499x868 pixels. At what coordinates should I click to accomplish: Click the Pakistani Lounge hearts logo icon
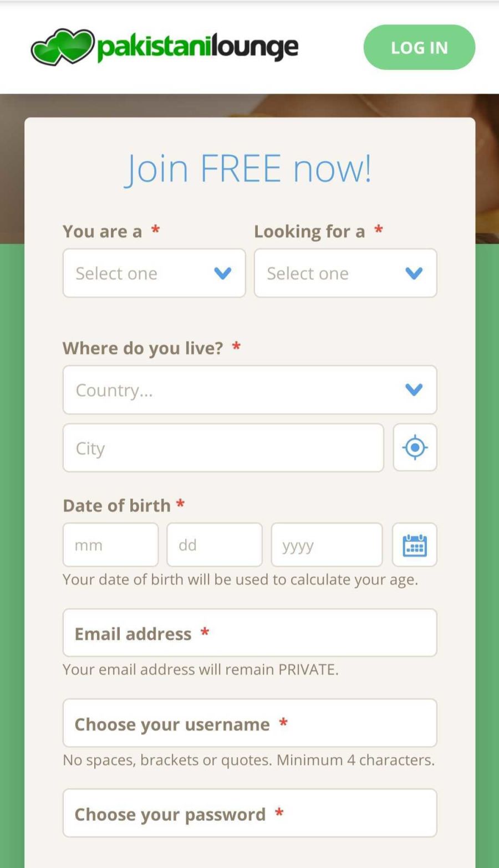click(x=61, y=47)
